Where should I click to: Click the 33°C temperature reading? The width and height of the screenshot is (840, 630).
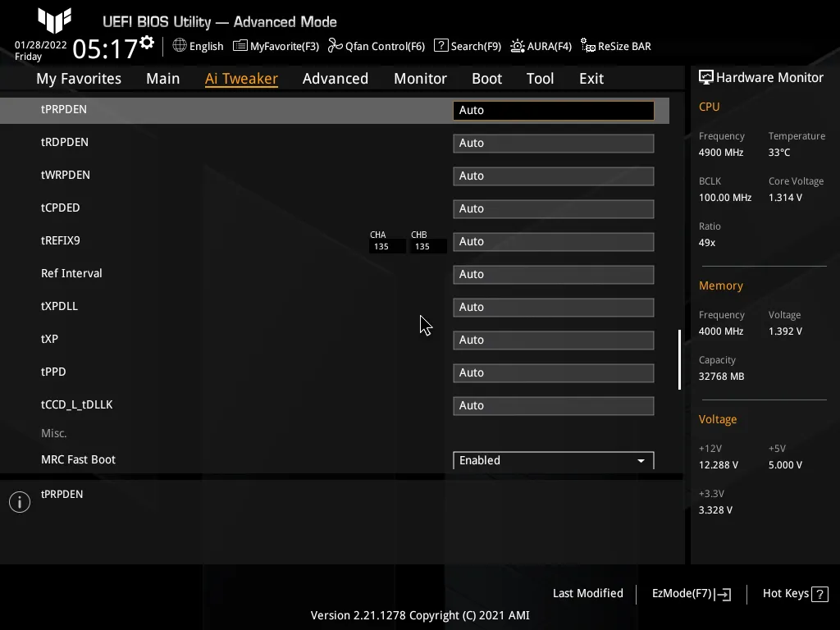click(x=779, y=153)
